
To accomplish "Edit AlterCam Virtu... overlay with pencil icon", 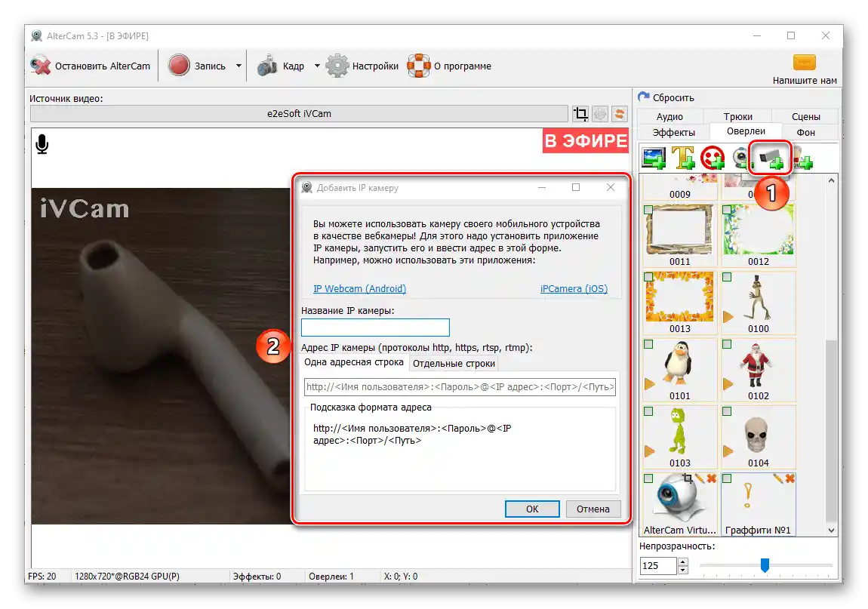I will 700,478.
